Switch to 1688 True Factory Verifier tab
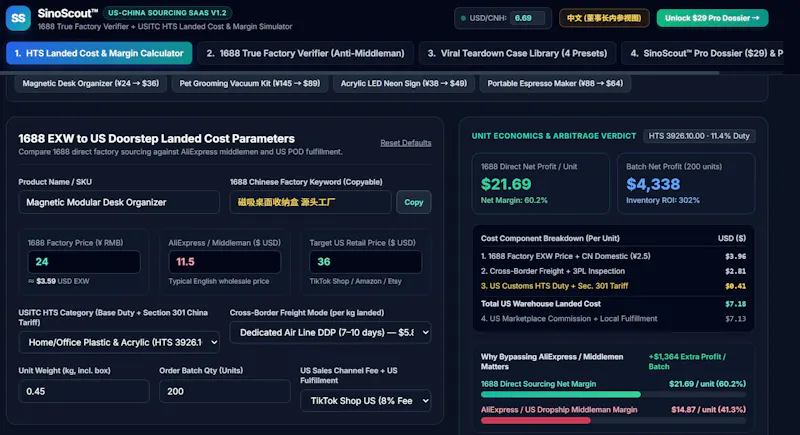 coord(305,53)
